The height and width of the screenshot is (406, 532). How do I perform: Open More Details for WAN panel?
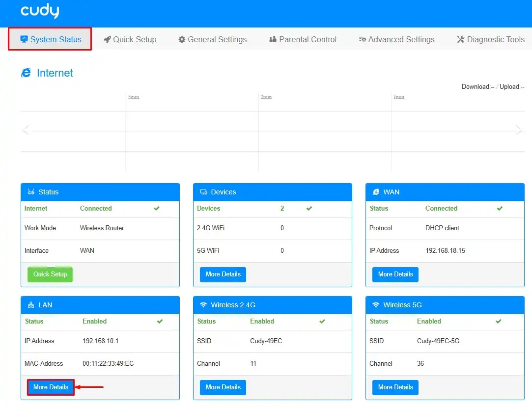395,274
